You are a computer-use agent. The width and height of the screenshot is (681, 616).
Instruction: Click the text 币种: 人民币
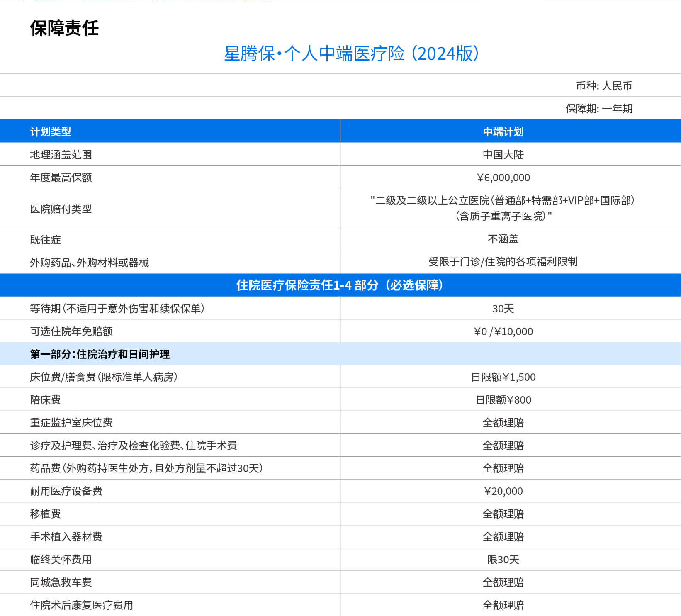[x=604, y=86]
